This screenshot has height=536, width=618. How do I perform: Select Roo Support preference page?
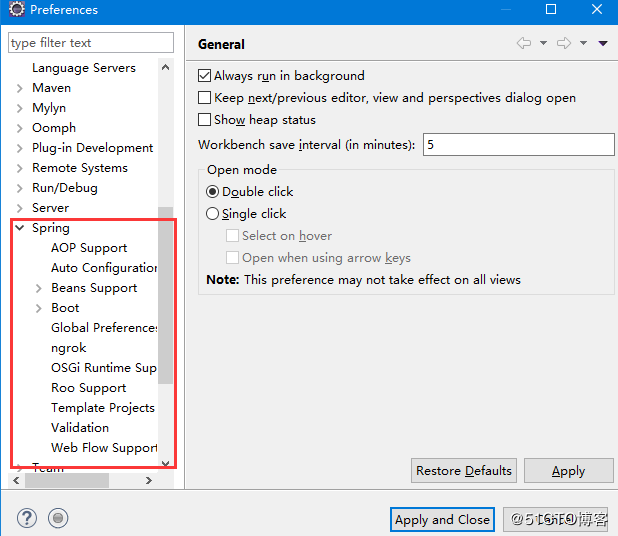point(89,388)
